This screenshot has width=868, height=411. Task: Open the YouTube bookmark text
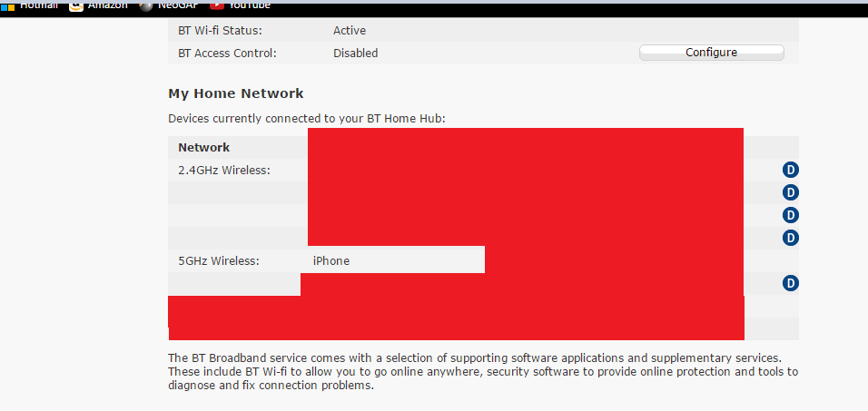point(249,5)
